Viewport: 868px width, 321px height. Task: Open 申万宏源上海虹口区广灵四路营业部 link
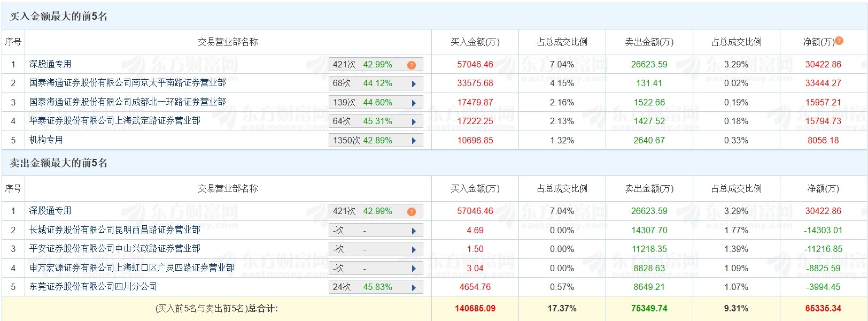(132, 268)
